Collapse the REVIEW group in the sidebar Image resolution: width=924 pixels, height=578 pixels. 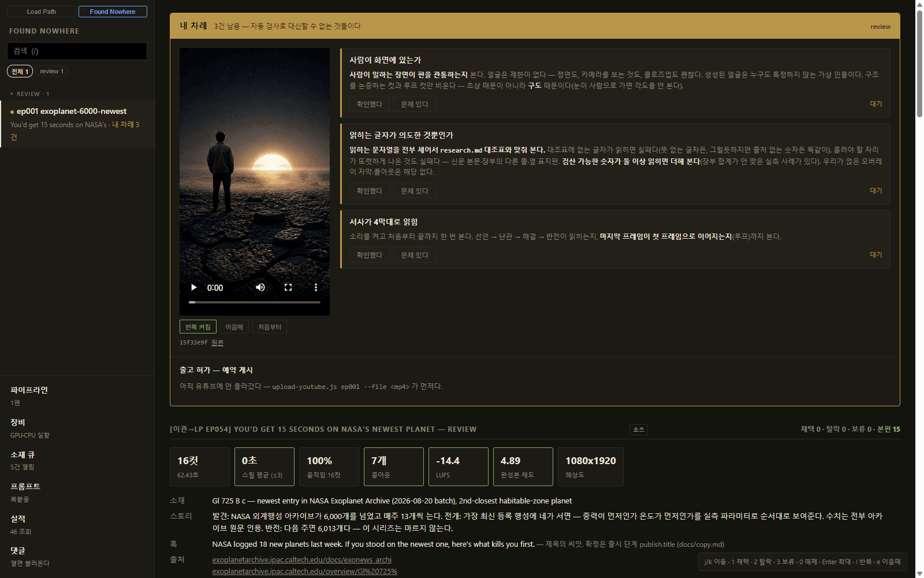(x=29, y=94)
